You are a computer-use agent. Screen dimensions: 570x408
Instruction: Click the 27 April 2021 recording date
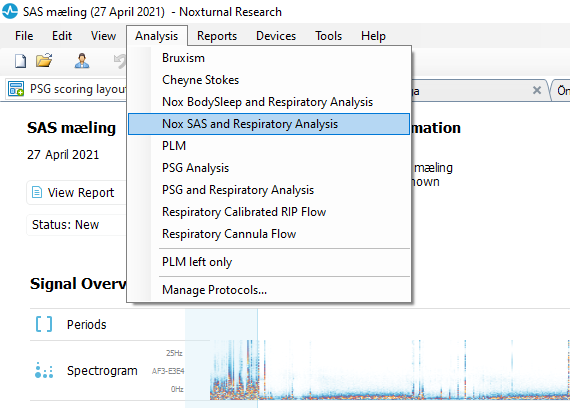(63, 155)
